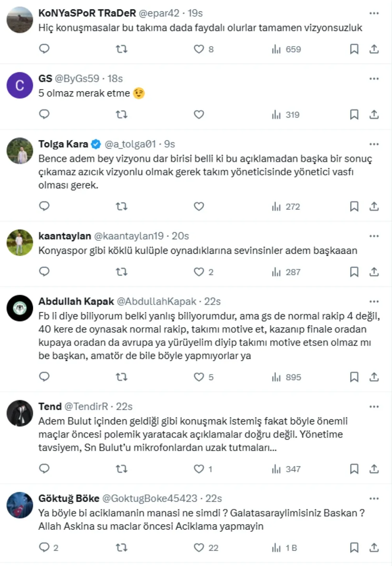Share Göktuğ Böke's tweet
392x566 pixels.
tap(374, 547)
